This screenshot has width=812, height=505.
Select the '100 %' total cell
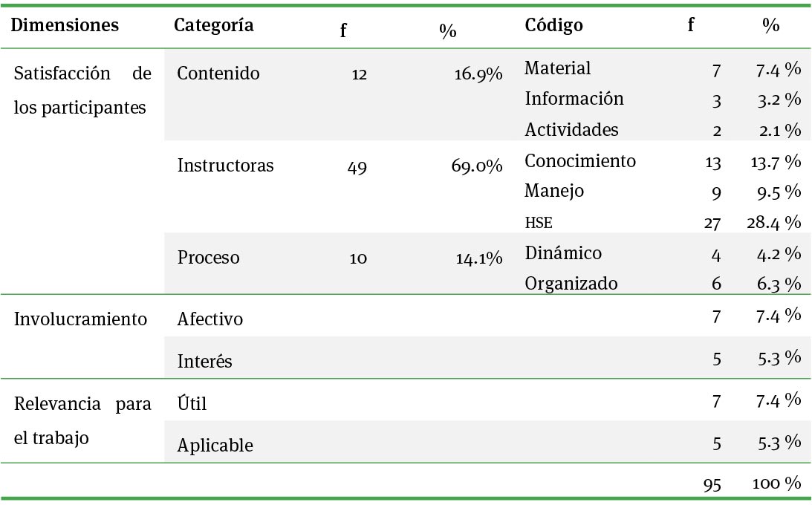tap(776, 483)
